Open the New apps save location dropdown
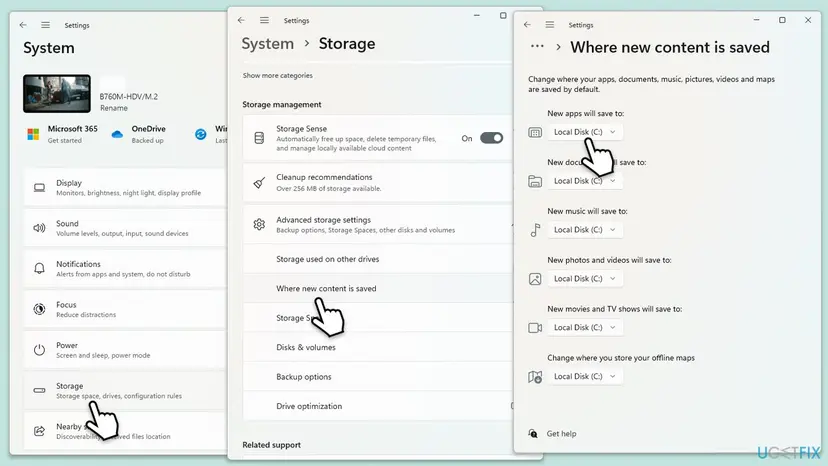The width and height of the screenshot is (828, 466). pos(585,132)
